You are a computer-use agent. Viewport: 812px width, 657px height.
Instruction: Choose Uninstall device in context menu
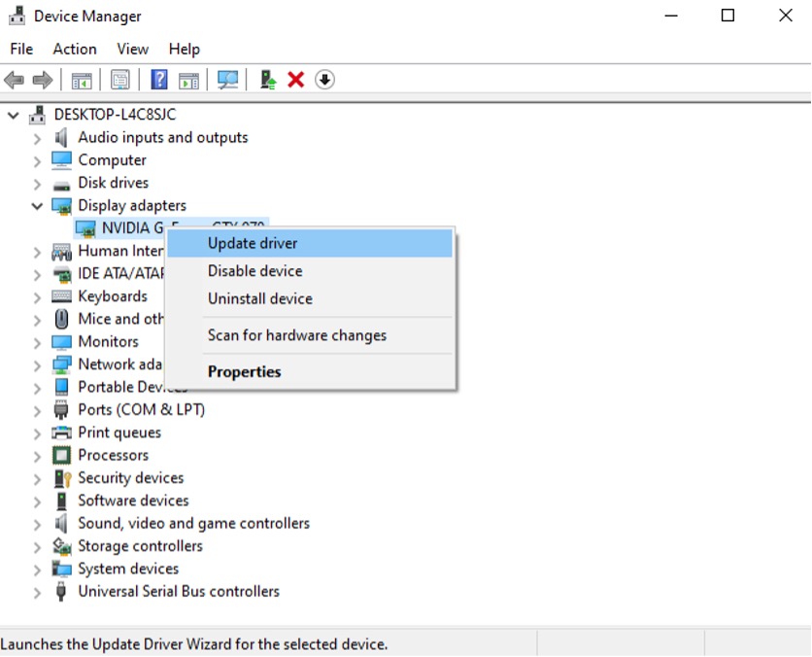pos(259,298)
